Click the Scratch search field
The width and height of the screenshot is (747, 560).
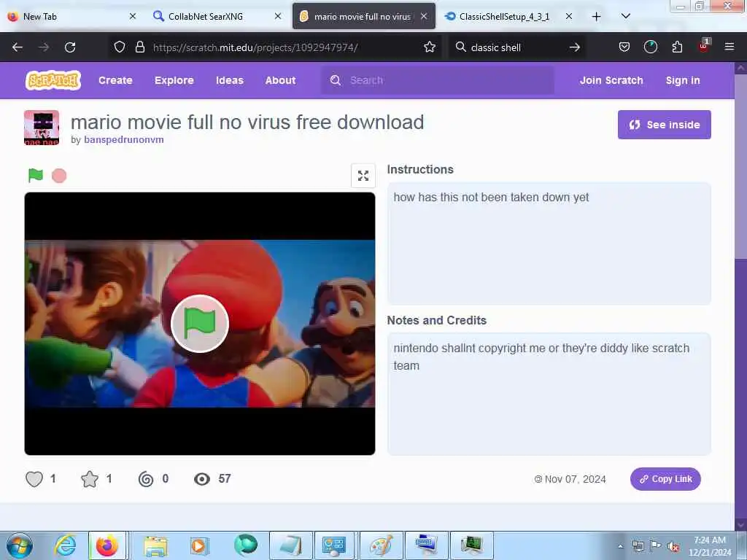pyautogui.click(x=438, y=80)
